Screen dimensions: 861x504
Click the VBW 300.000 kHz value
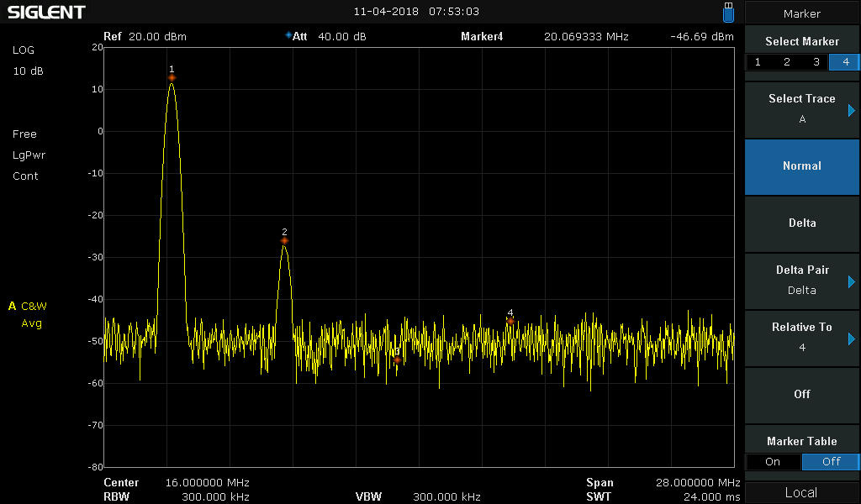[446, 497]
